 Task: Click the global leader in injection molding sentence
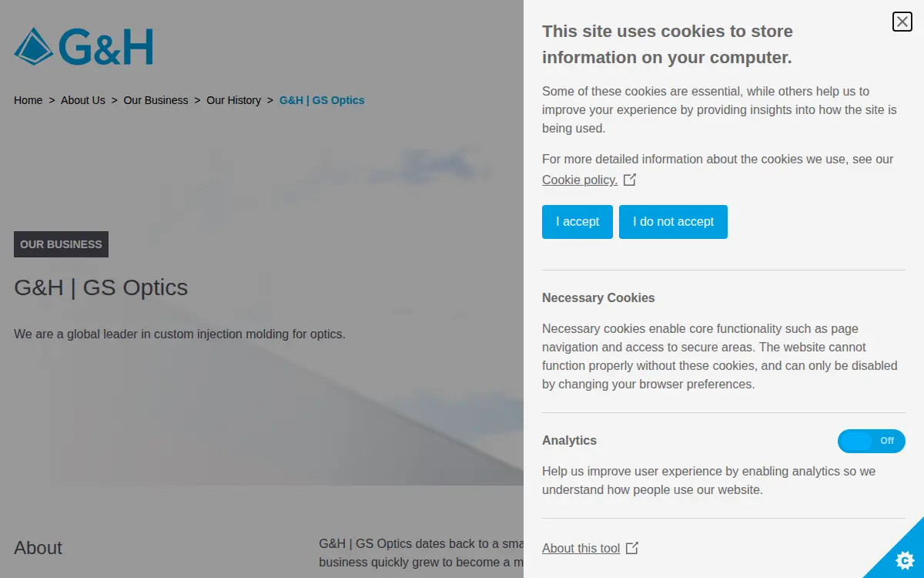tap(179, 334)
